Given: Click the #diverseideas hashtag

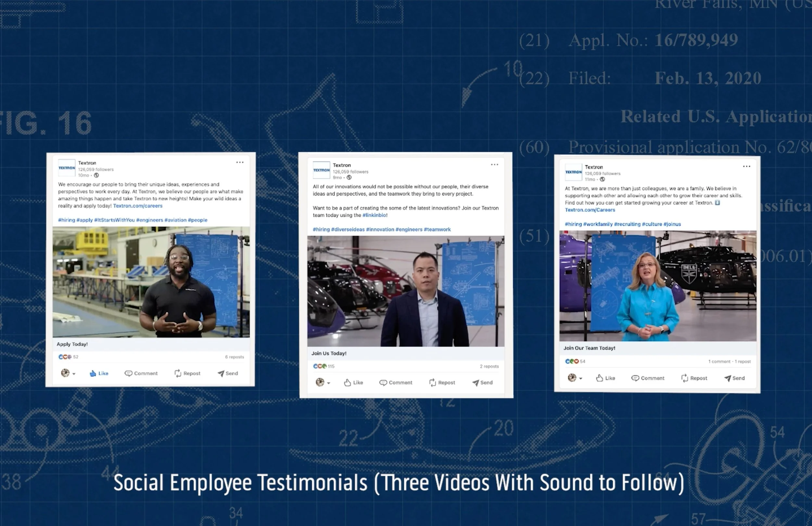Looking at the screenshot, I should point(348,230).
